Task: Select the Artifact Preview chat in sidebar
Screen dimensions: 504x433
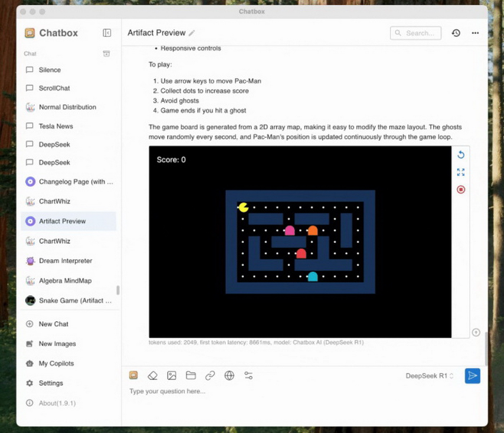Action: pos(68,221)
